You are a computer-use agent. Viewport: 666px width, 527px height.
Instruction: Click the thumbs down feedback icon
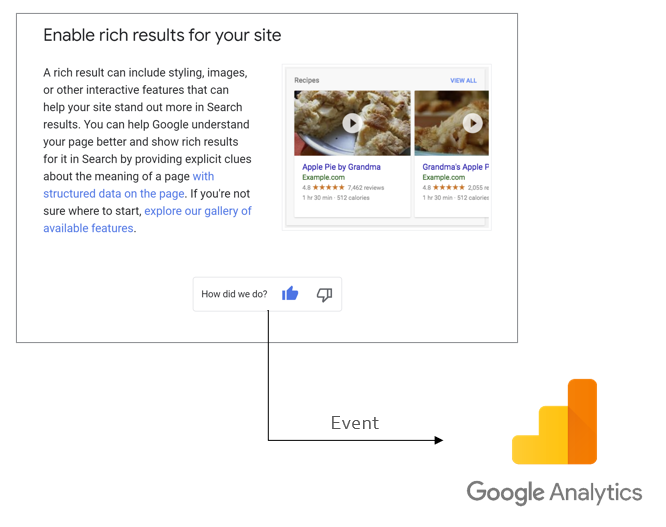(x=324, y=294)
